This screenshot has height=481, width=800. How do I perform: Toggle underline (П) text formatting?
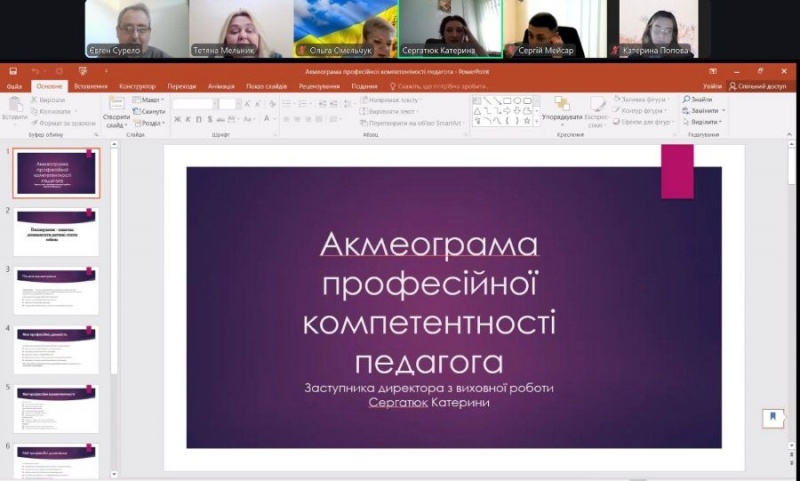click(x=199, y=119)
